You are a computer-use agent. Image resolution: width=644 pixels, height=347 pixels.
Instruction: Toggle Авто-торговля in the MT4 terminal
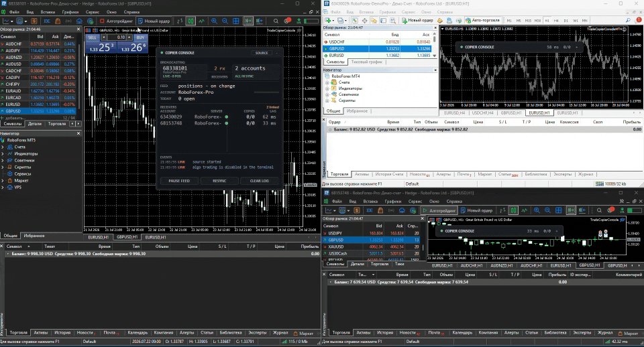coord(482,20)
